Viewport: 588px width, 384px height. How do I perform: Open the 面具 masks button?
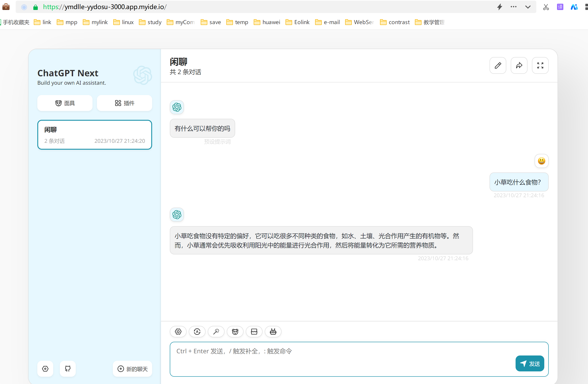point(65,103)
